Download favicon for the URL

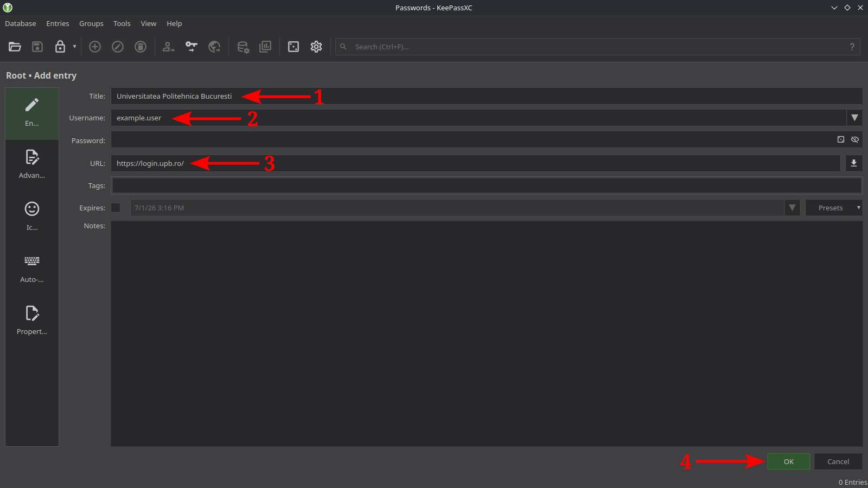tap(854, 163)
